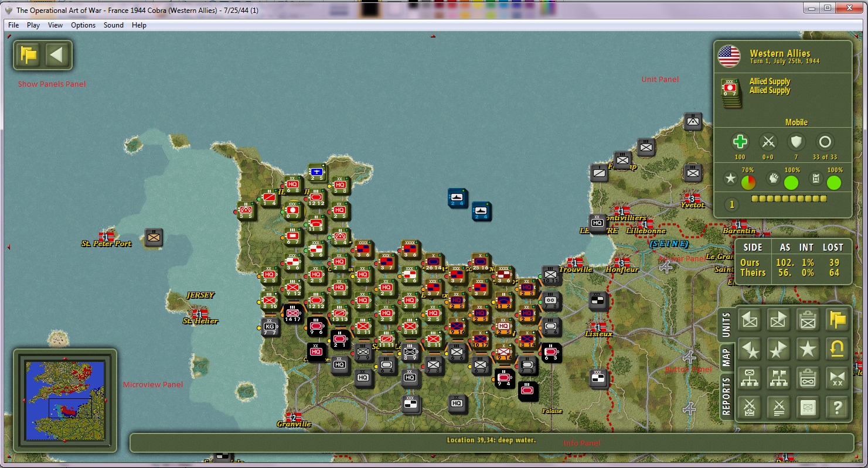
Task: Click the US flag emblem in the unit panel
Action: coord(729,56)
